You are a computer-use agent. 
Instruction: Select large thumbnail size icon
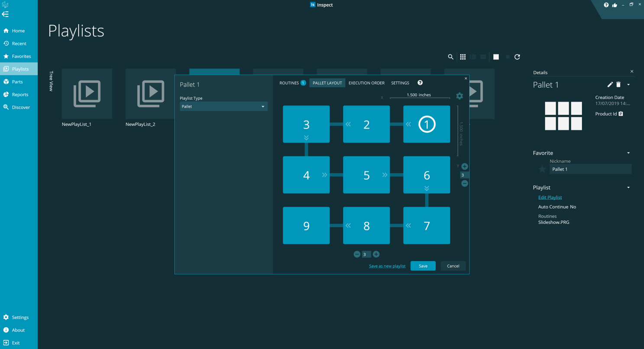[496, 57]
